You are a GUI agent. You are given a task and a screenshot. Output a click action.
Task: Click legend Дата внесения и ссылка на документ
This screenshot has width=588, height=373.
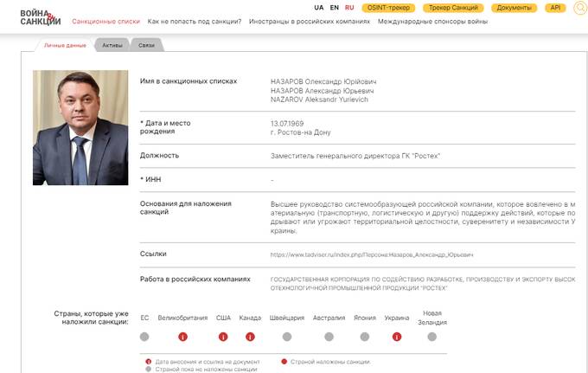(x=207, y=362)
